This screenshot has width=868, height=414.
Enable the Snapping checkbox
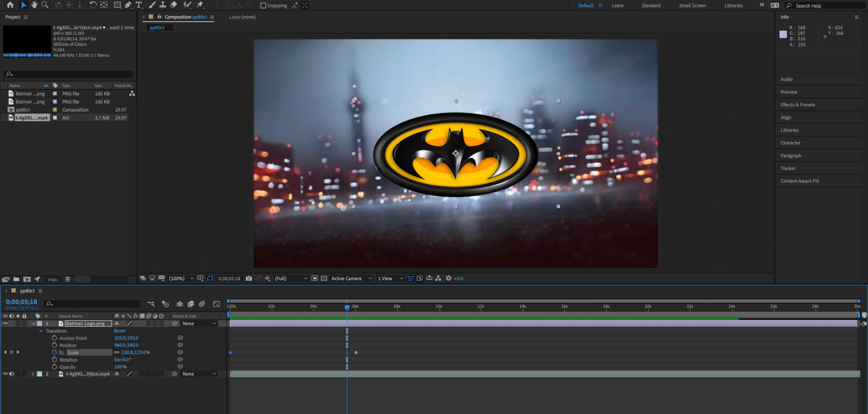click(x=263, y=5)
